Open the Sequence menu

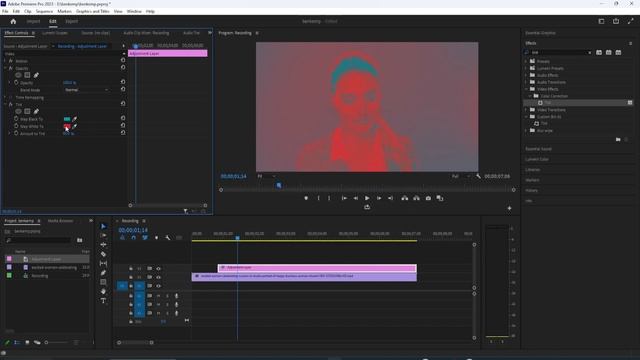pyautogui.click(x=44, y=11)
